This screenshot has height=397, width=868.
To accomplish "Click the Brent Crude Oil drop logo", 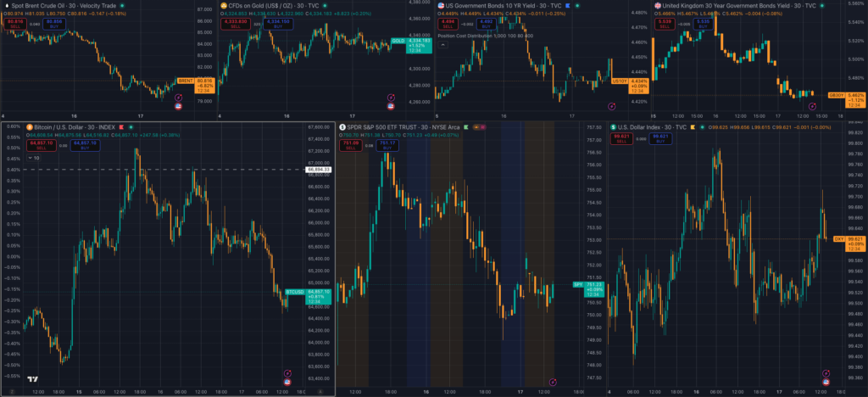I will pos(7,6).
